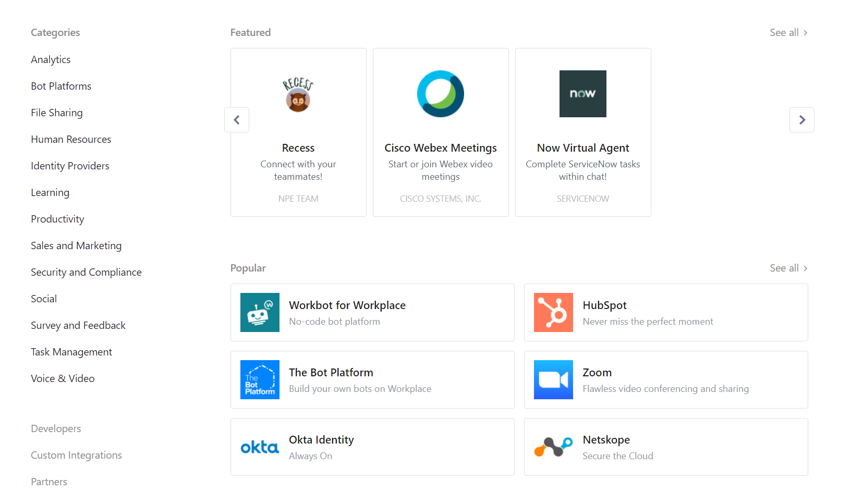863x504 pixels.
Task: Select the Human Resources category
Action: 71,139
